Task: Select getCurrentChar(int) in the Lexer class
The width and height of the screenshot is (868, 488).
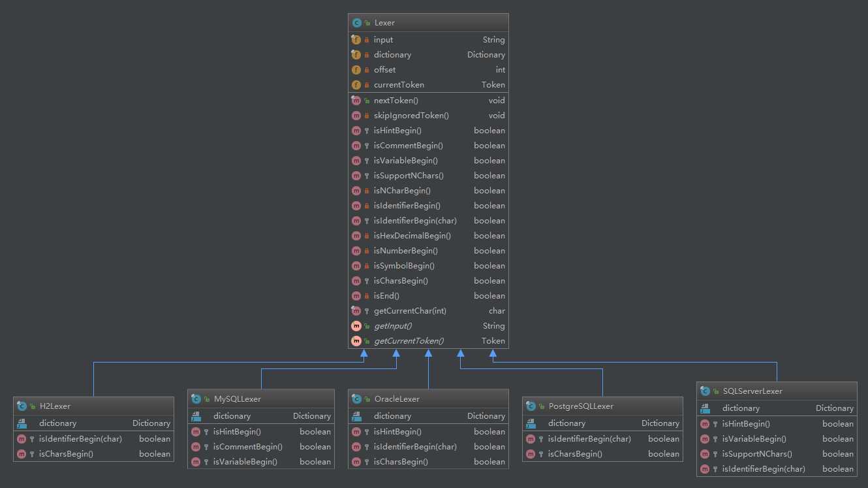Action: point(411,311)
